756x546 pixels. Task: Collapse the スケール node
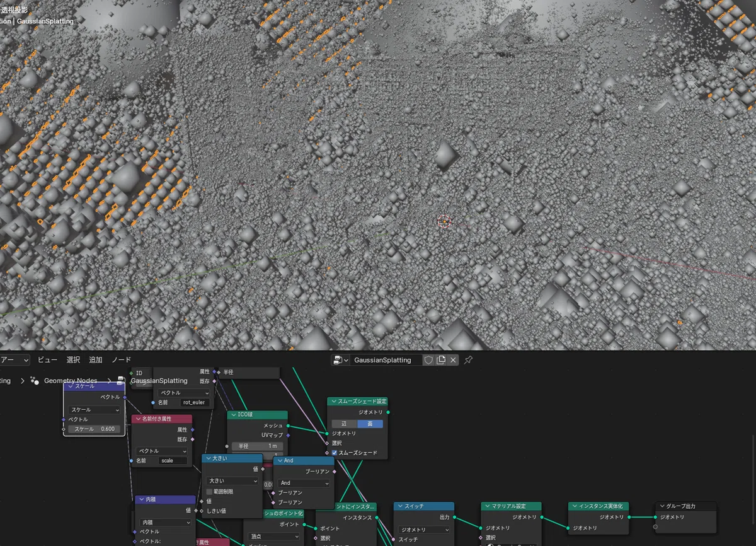click(x=71, y=386)
